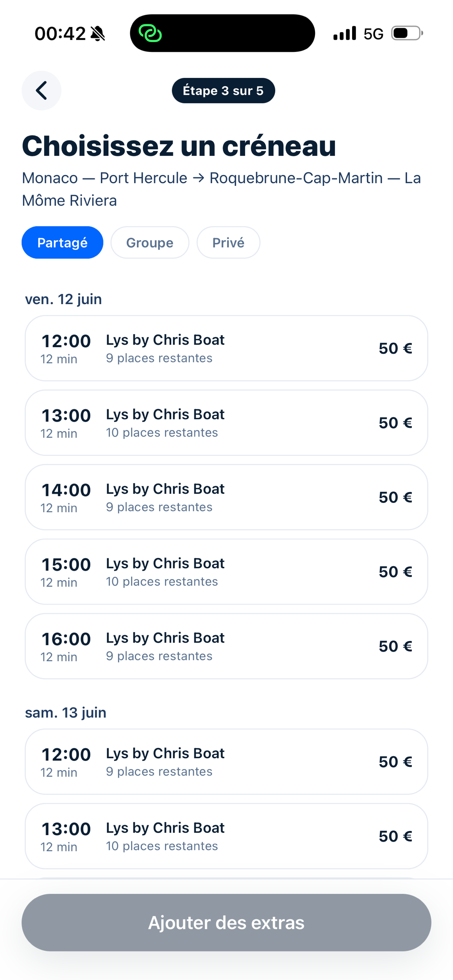The width and height of the screenshot is (453, 980).
Task: Choose the Friday 12:00 Lys by Chris Boat slot
Action: tap(226, 348)
